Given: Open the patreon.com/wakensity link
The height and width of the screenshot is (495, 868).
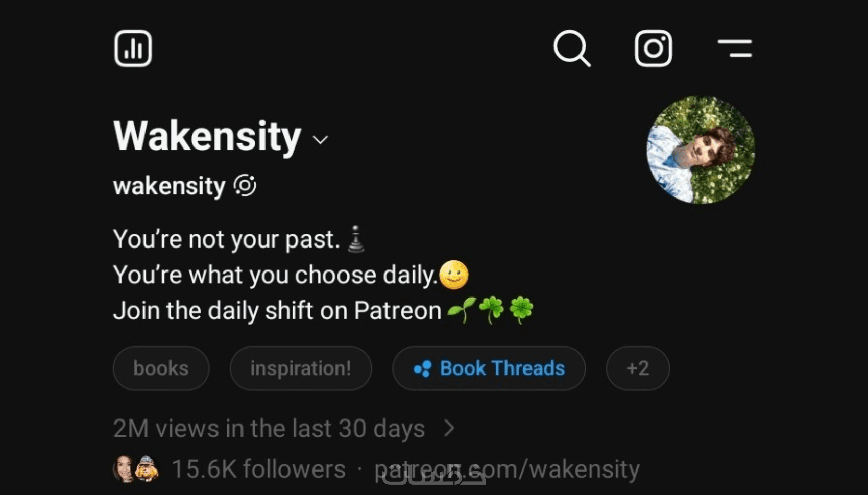Looking at the screenshot, I should point(507,469).
